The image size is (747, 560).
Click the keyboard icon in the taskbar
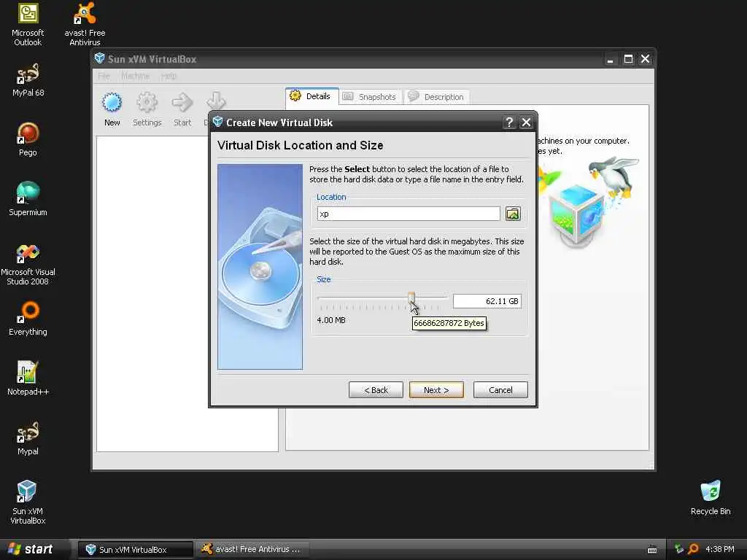(652, 550)
